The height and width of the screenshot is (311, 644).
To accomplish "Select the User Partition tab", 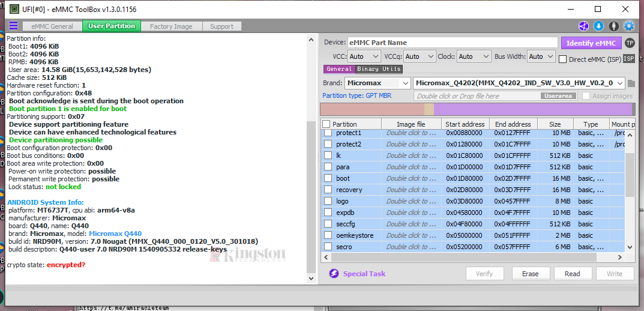I will pos(112,26).
